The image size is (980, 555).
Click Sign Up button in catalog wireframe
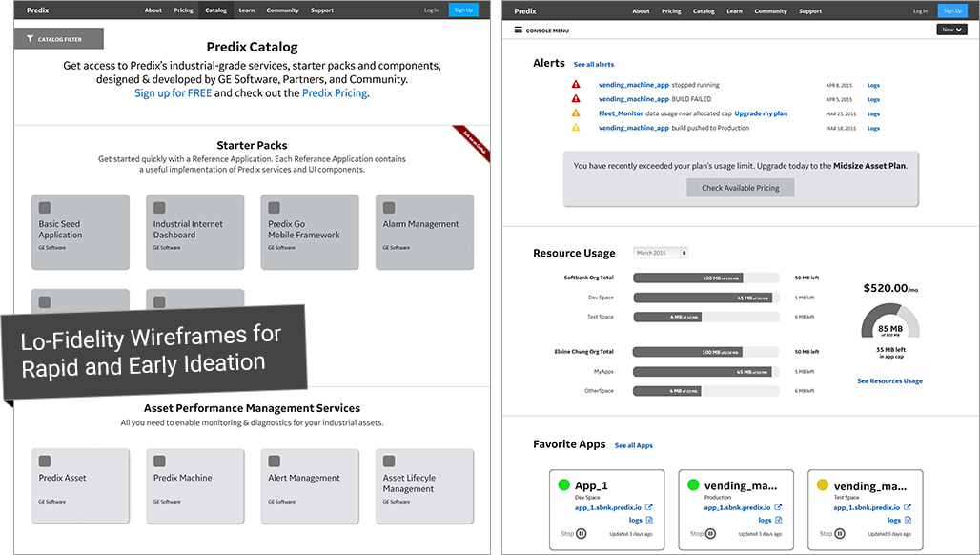tap(463, 10)
